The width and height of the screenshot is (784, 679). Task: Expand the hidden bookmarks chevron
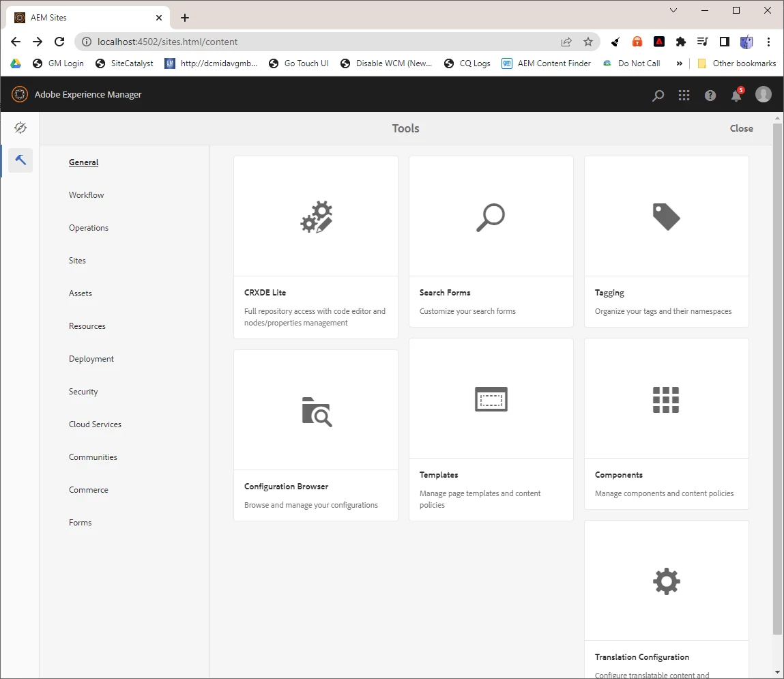tap(679, 63)
